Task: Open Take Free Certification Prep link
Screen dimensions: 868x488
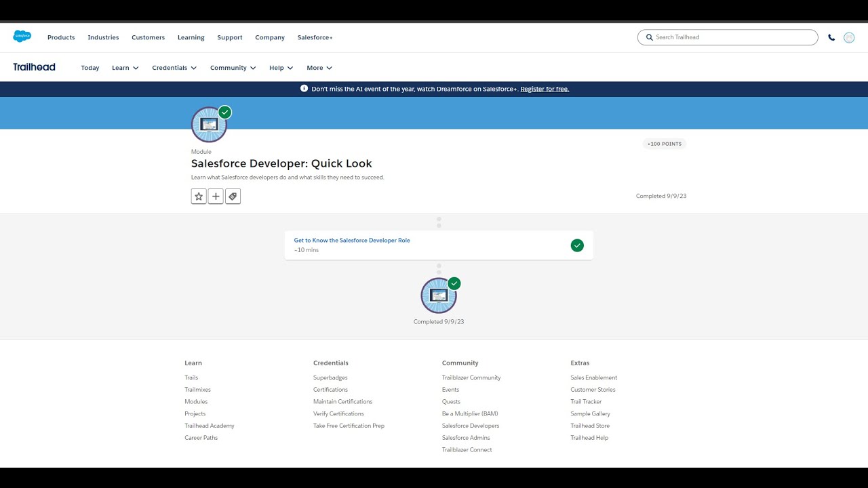Action: 349,426
